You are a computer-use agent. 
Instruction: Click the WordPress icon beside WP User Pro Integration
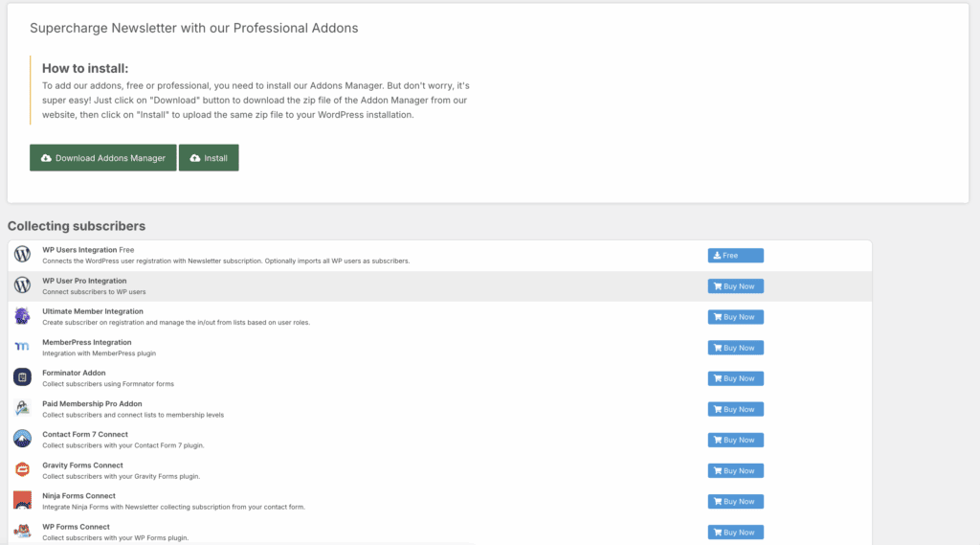coord(23,284)
